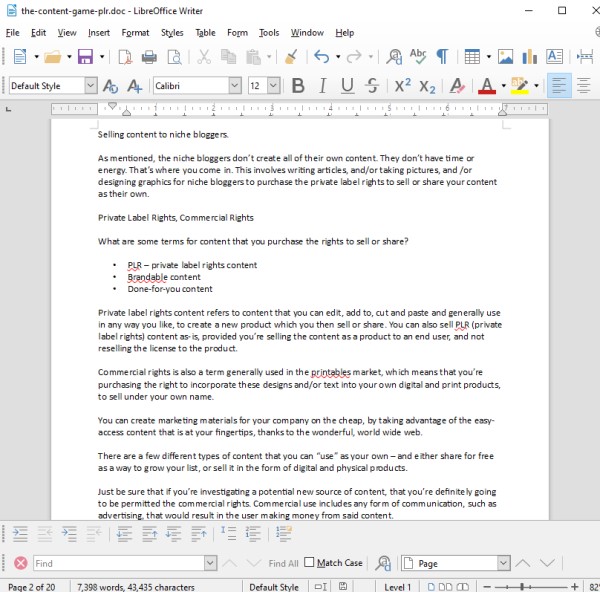
Task: Open the table insert dropdown arrow
Action: click(489, 57)
